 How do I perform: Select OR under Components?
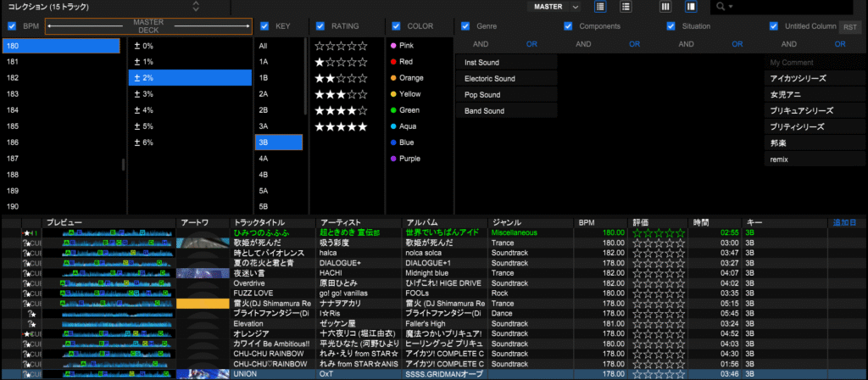pos(634,44)
